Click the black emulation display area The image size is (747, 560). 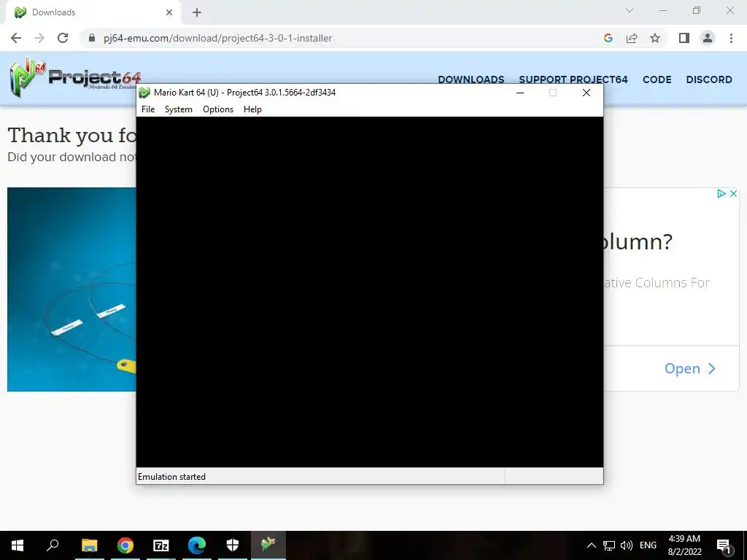tap(370, 292)
